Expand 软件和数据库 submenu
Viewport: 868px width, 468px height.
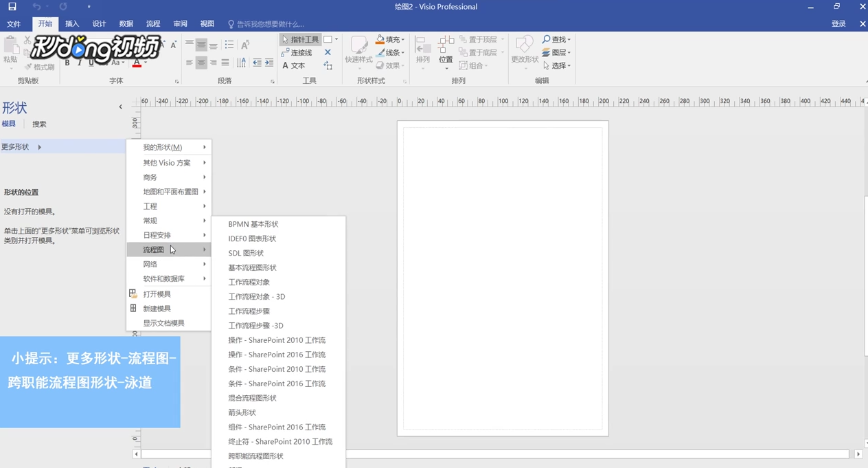pyautogui.click(x=169, y=278)
